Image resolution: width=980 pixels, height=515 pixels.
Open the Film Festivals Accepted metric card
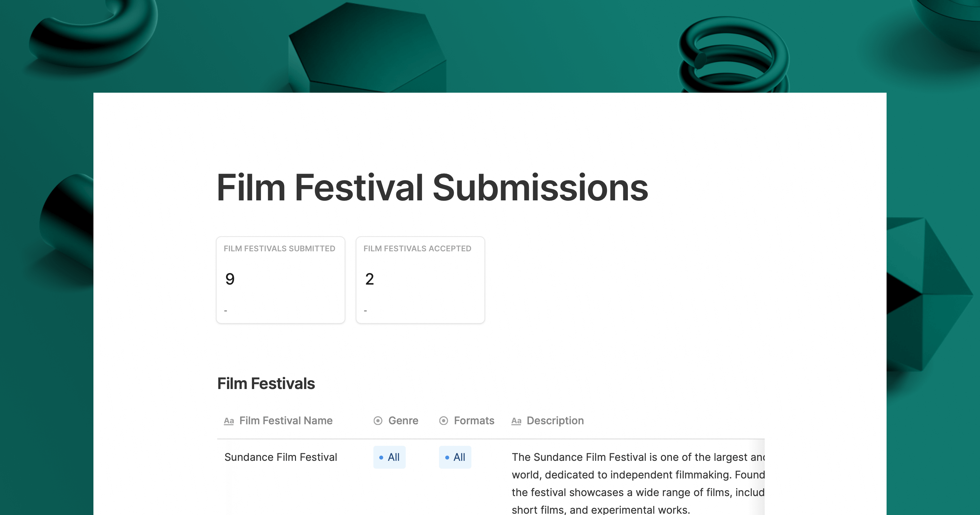(x=421, y=280)
